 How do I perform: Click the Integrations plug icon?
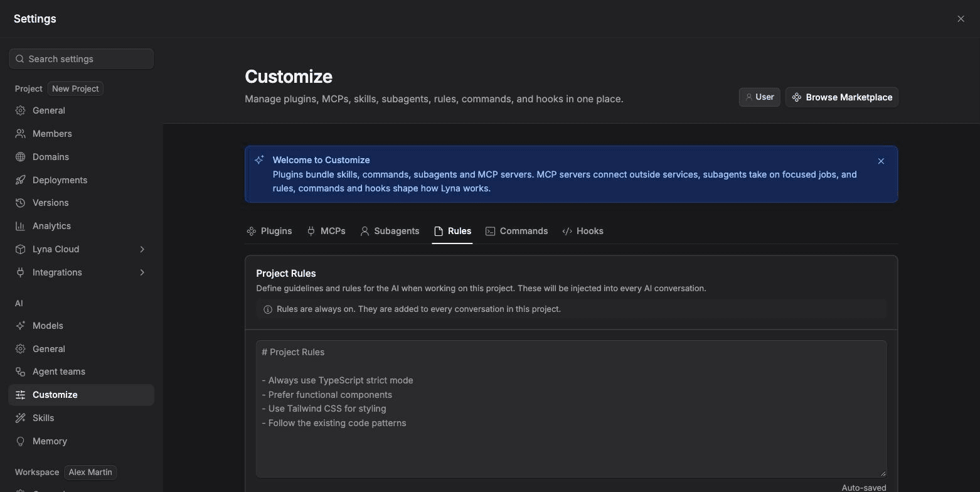pos(20,272)
